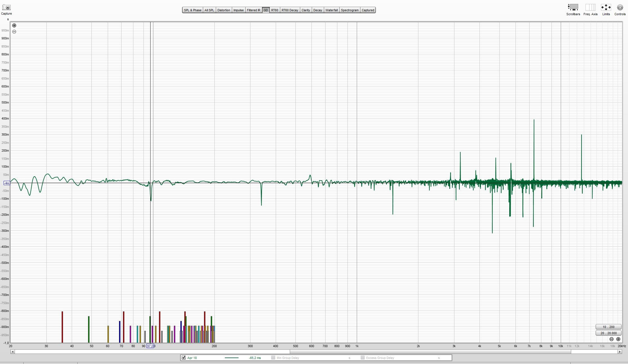Open the RT60 Decay tab
Viewport: 628px width, 364px height.
pos(290,10)
